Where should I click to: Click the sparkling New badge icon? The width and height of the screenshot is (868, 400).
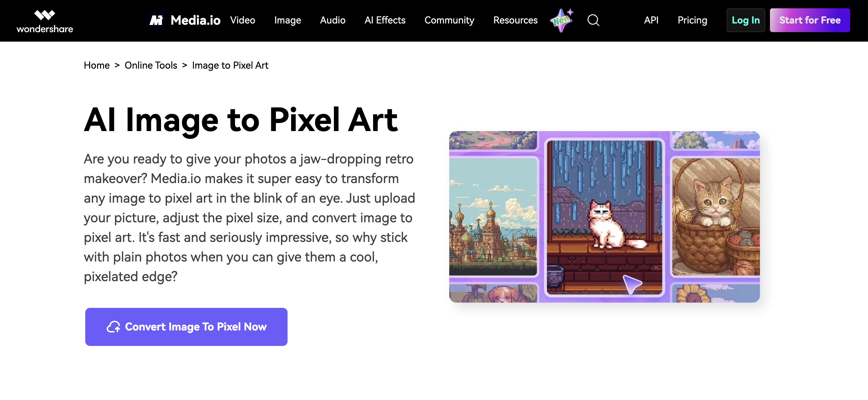tap(562, 20)
